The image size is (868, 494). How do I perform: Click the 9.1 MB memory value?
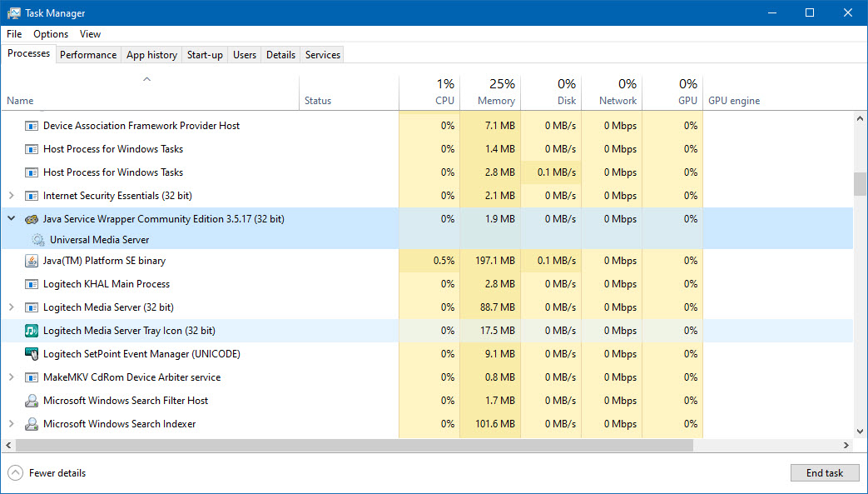tap(500, 354)
